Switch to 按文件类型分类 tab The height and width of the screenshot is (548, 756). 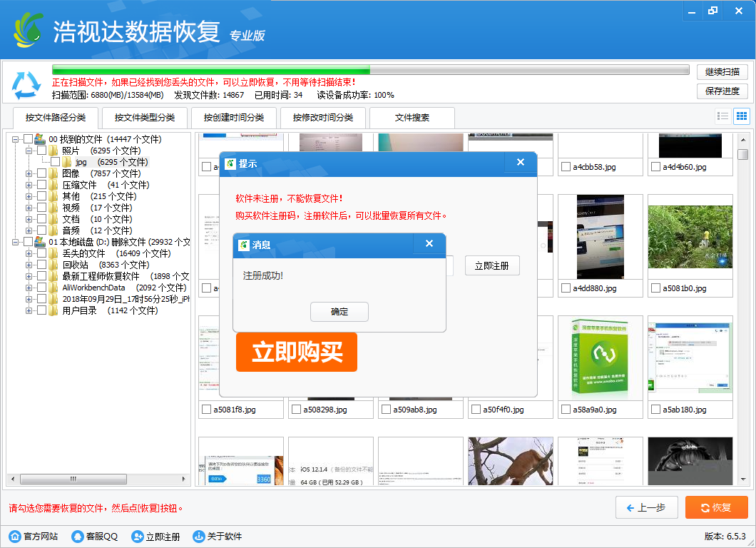point(140,118)
